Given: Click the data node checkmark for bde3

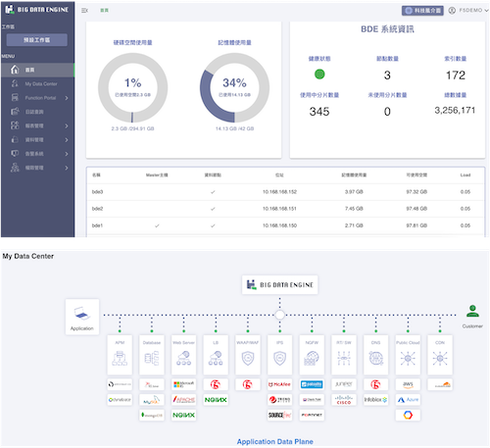Looking at the screenshot, I should (213, 192).
